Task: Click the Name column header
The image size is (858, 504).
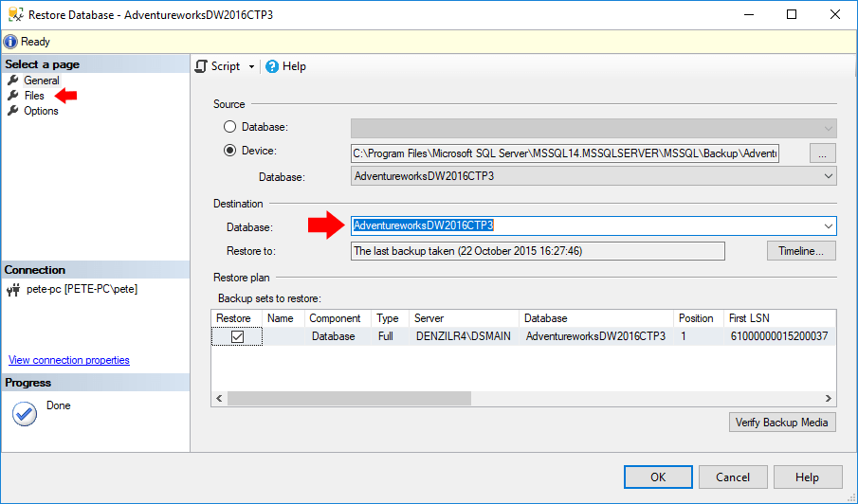Action: pyautogui.click(x=283, y=318)
